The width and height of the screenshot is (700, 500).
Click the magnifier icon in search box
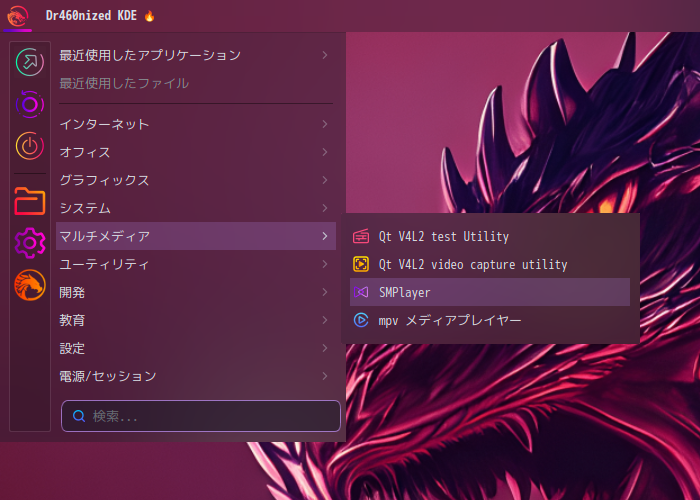79,416
